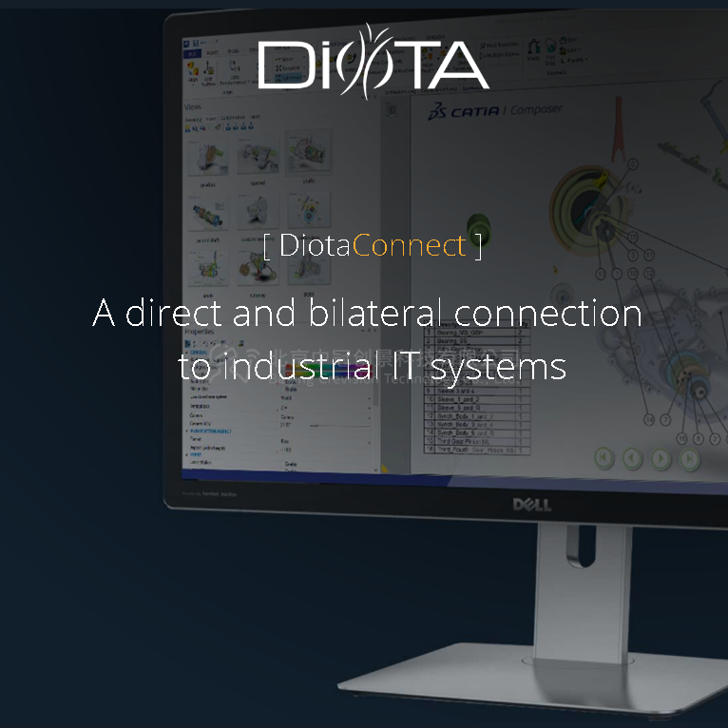Click callout balloon 6 near red part
Screen dimensions: 728x728
click(632, 163)
